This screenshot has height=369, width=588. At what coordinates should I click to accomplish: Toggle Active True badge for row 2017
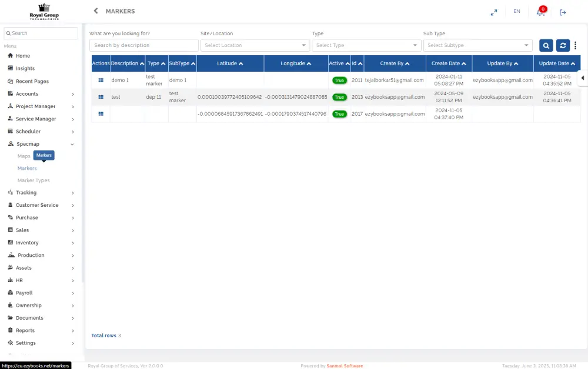pyautogui.click(x=339, y=114)
